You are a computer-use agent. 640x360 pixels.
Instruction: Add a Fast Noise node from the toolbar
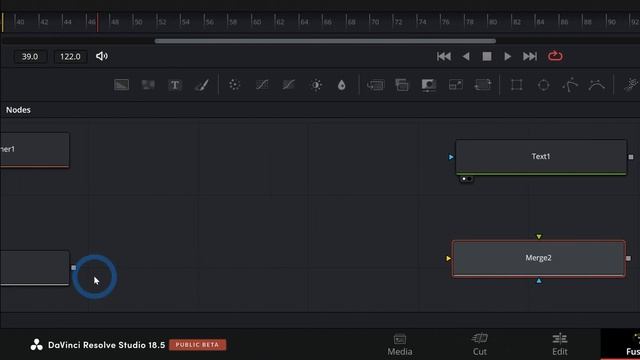[x=148, y=85]
